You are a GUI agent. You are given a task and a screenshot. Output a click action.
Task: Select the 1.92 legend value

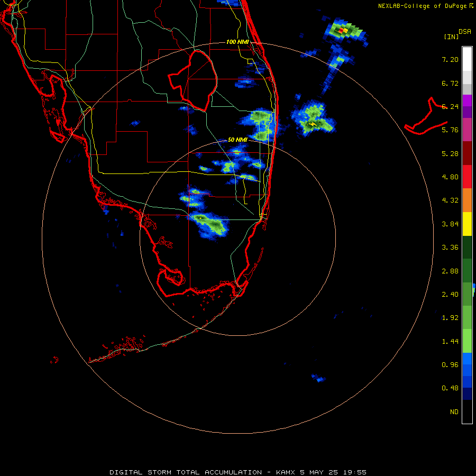tap(450, 318)
